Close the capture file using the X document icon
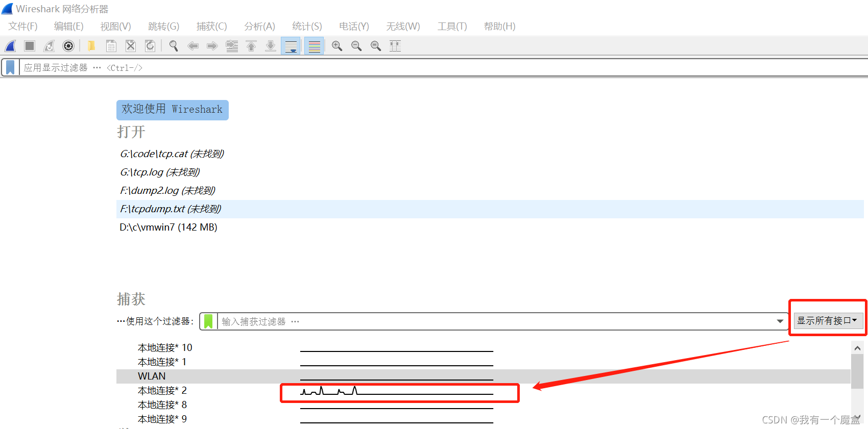The image size is (868, 429). click(x=131, y=46)
